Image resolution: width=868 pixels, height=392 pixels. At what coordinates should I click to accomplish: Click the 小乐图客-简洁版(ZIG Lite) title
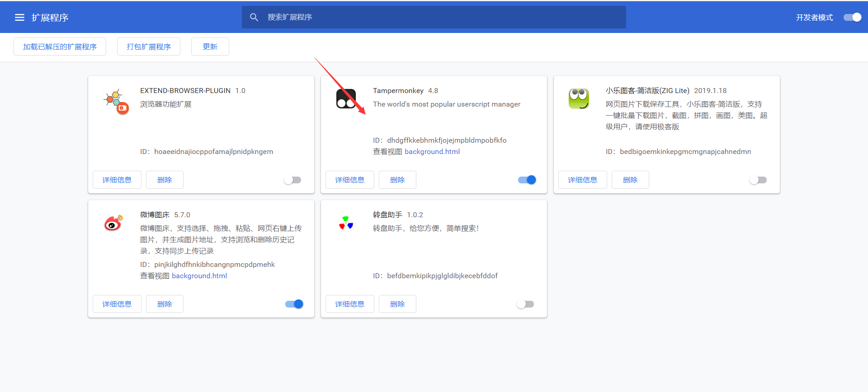click(x=647, y=91)
